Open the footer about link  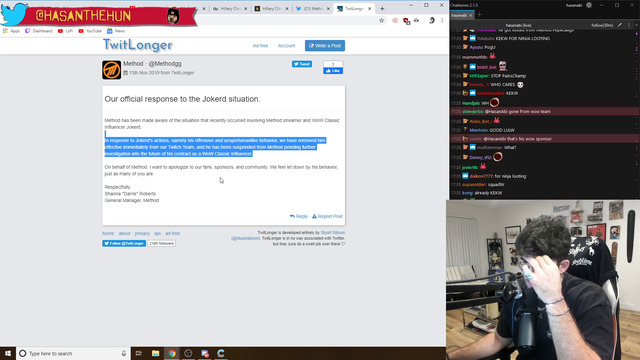124,233
